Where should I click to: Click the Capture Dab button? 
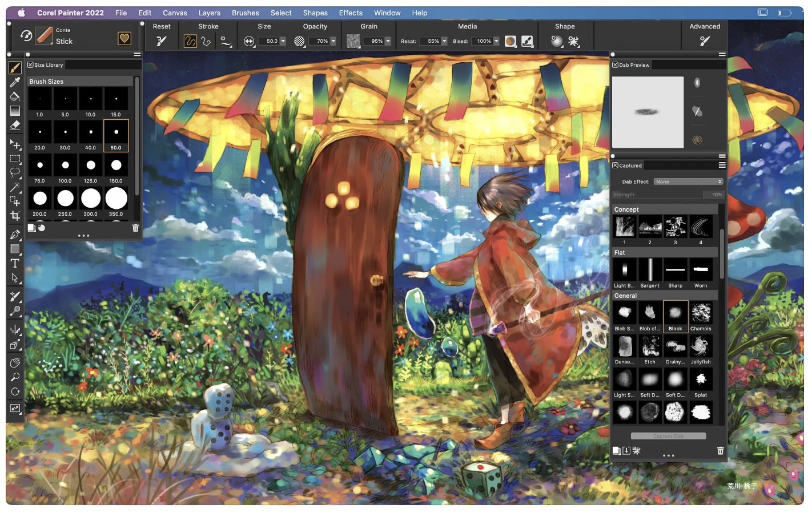[668, 436]
